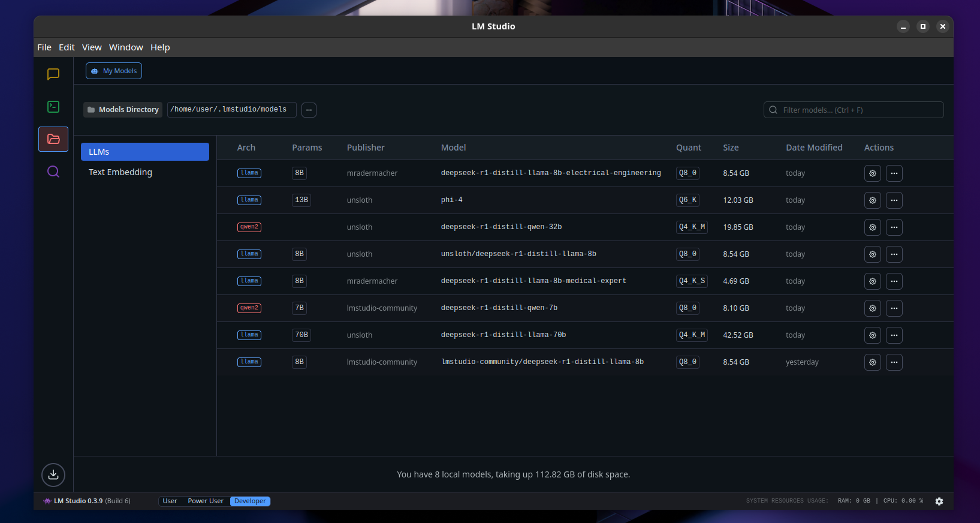Click deepseek-r1-distill-llama-70b model name

503,335
